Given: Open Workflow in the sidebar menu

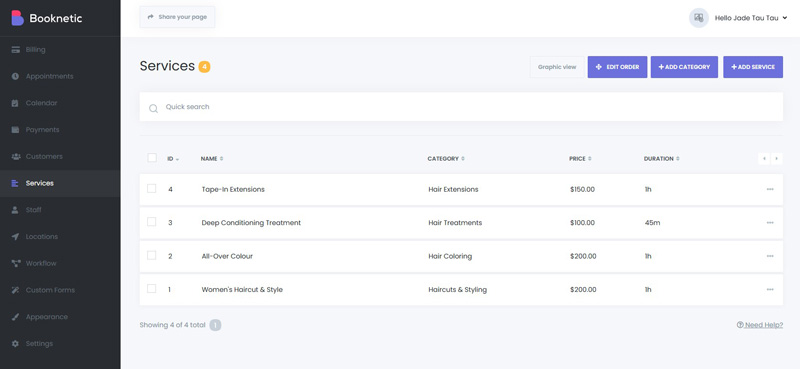Looking at the screenshot, I should click(x=60, y=263).
